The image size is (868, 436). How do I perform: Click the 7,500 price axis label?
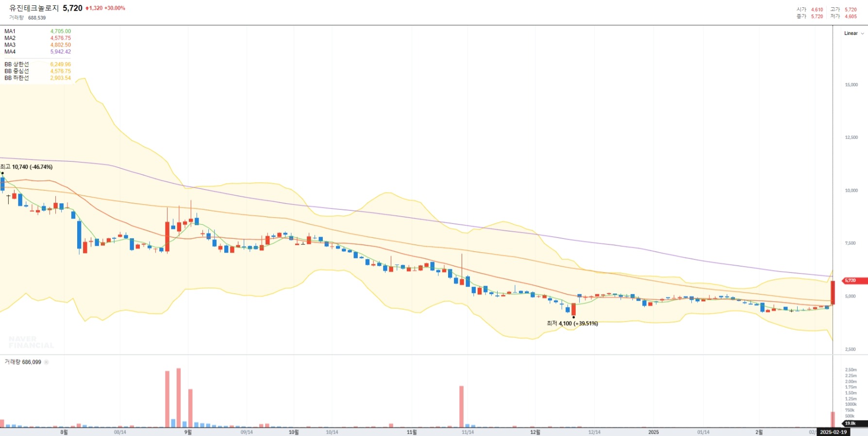[x=850, y=243]
